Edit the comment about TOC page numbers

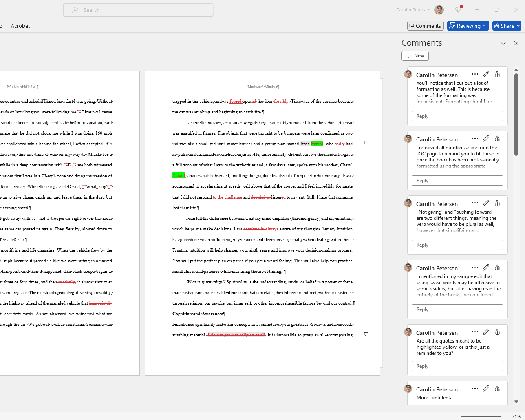(486, 139)
